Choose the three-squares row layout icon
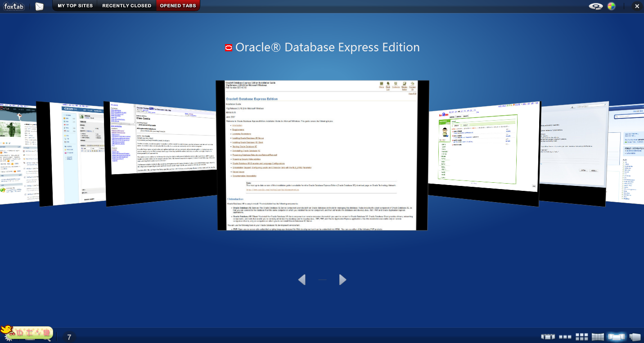 [x=565, y=337]
